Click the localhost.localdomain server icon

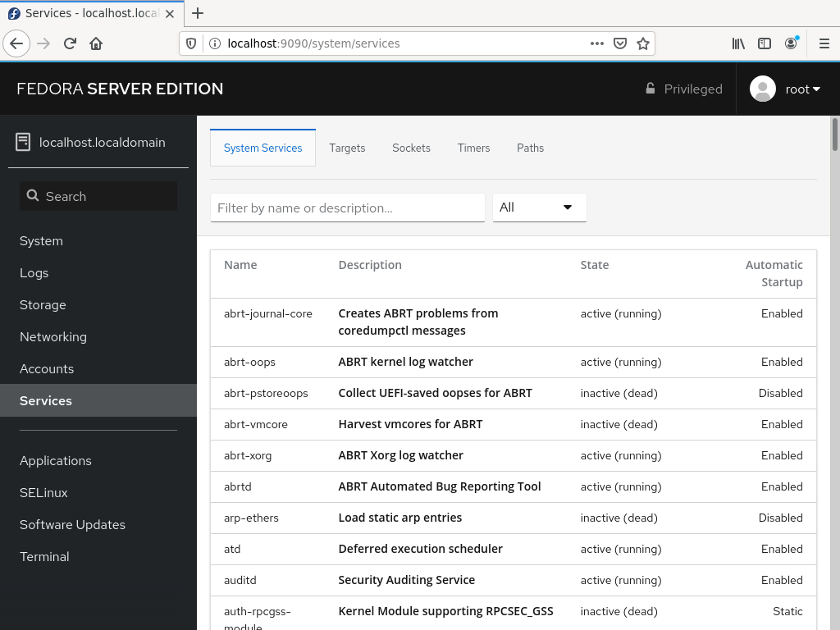click(23, 142)
